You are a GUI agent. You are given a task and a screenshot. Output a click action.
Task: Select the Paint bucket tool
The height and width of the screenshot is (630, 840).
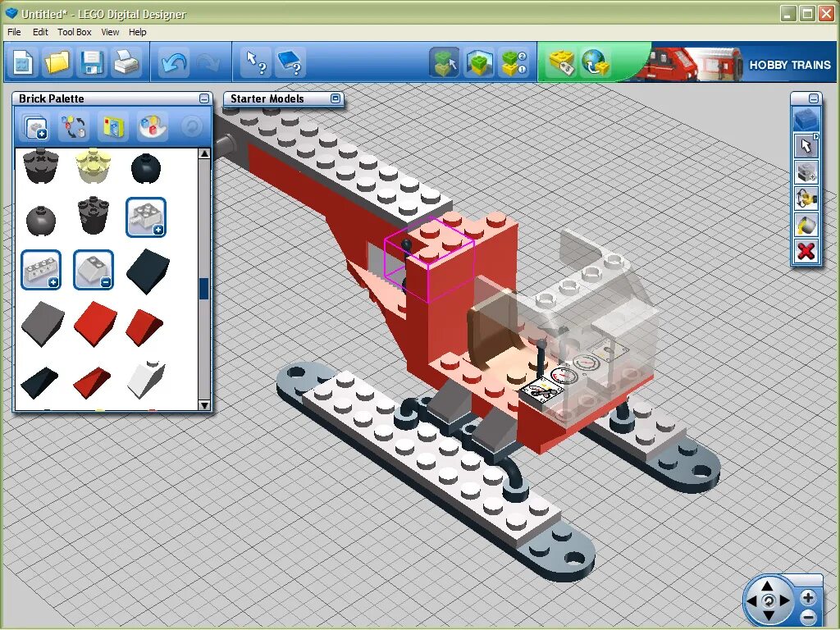(806, 225)
